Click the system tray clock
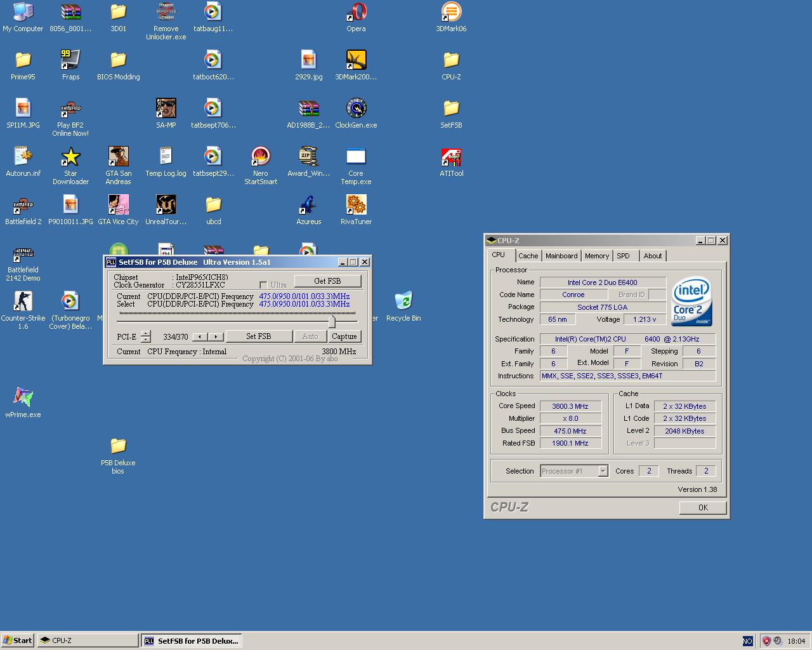Image resolution: width=812 pixels, height=650 pixels. click(796, 641)
